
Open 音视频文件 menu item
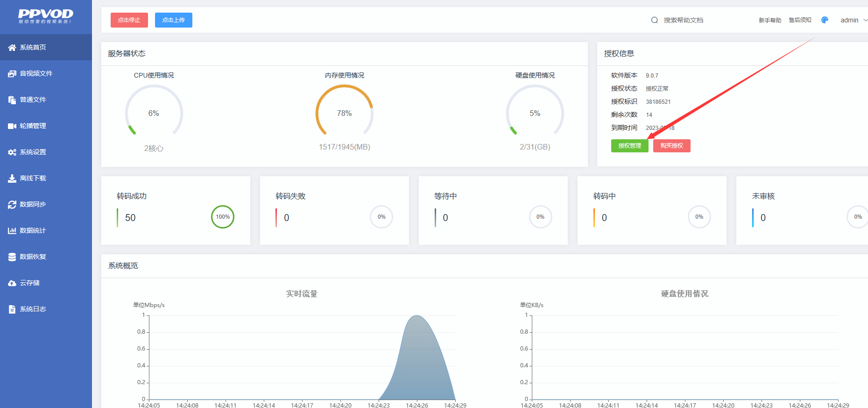pos(46,73)
